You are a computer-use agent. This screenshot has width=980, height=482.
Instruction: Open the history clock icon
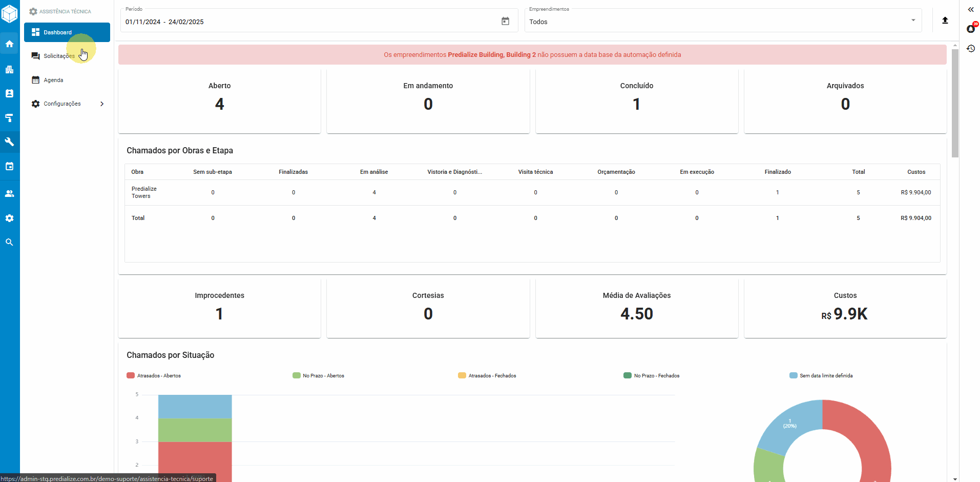click(x=970, y=49)
